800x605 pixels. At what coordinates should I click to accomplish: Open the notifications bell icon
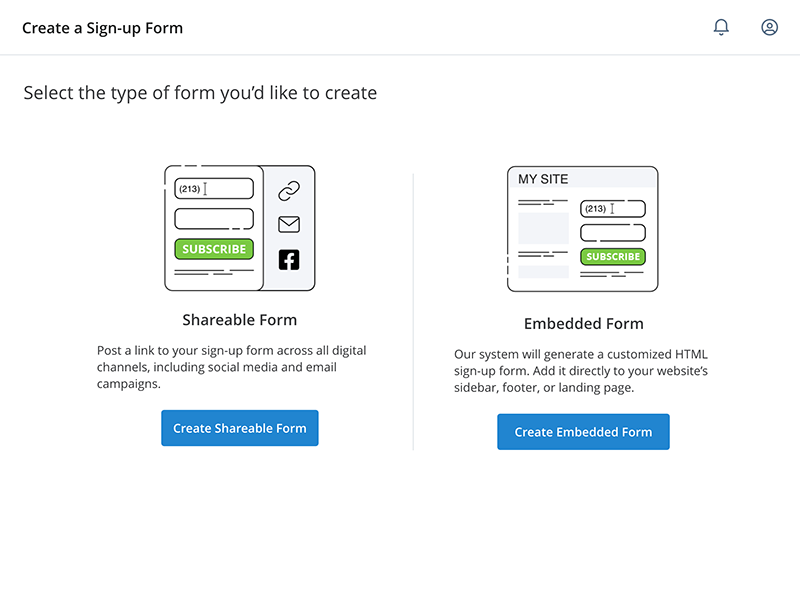click(x=721, y=27)
